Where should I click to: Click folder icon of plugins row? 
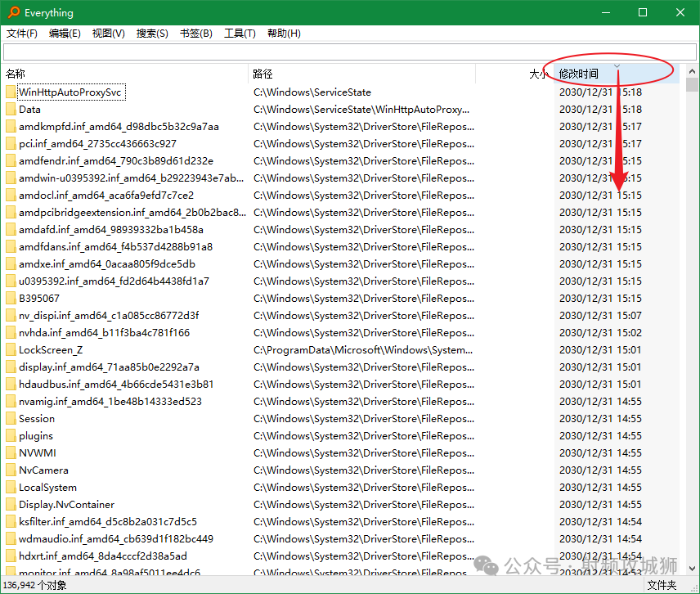(x=11, y=436)
